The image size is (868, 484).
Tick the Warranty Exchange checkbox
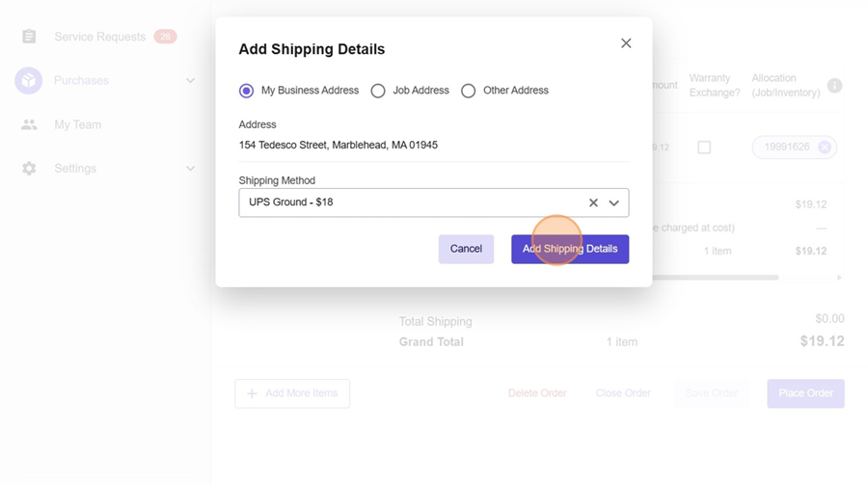704,148
